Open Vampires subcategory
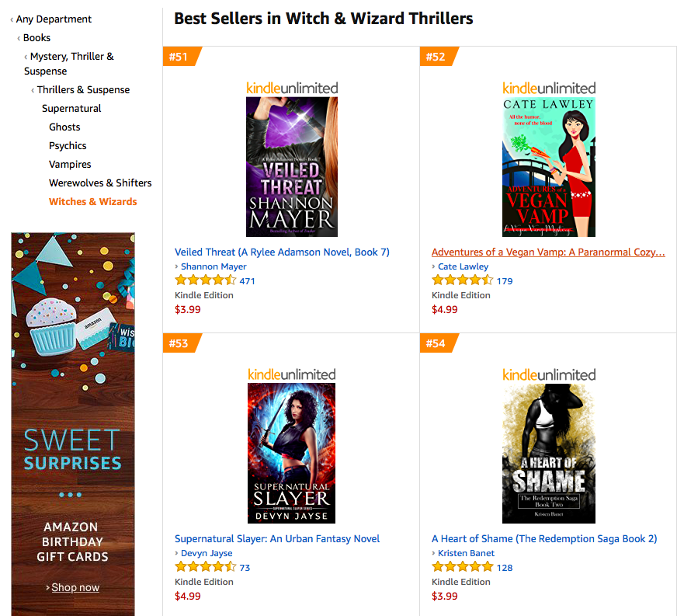The width and height of the screenshot is (677, 616). click(70, 164)
